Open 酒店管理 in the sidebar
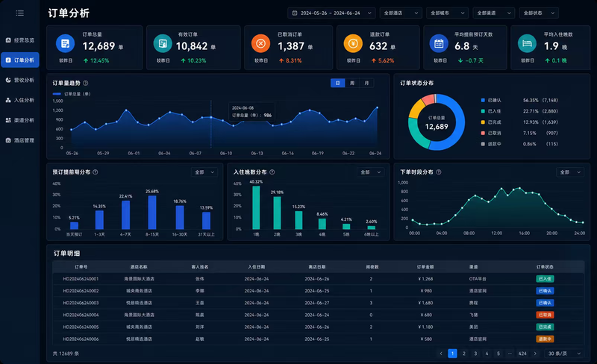597x364 pixels. [x=20, y=140]
